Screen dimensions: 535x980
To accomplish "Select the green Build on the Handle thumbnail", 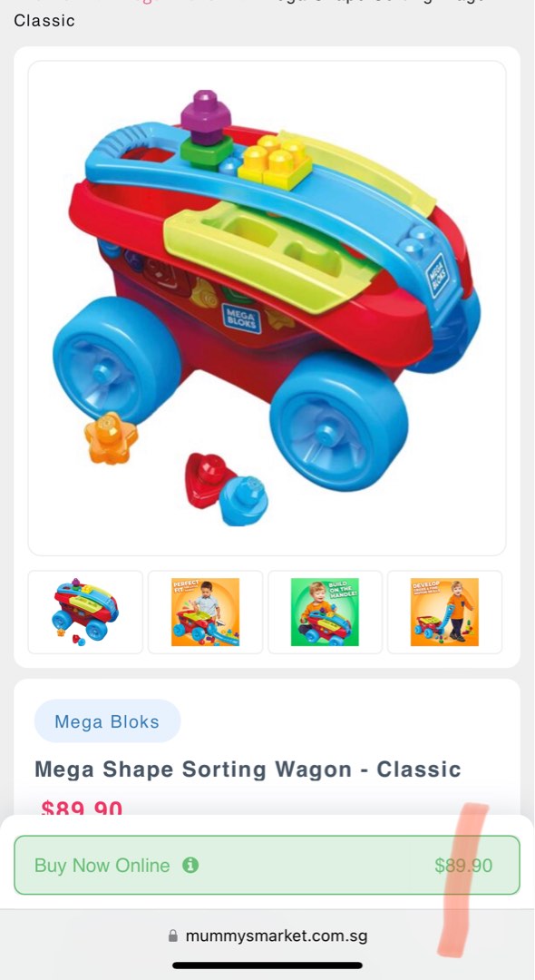I will 325,612.
